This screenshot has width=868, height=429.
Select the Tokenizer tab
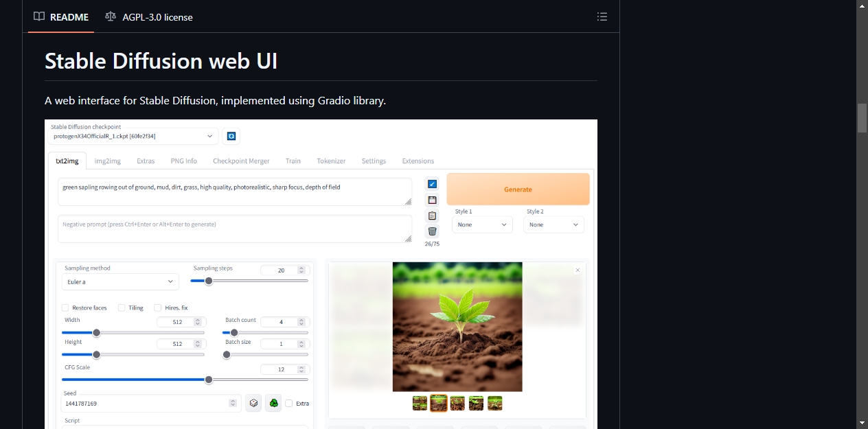click(x=331, y=161)
